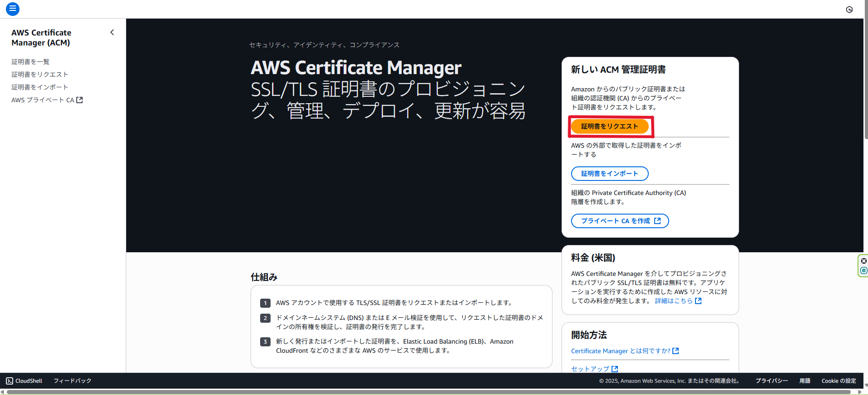The height and width of the screenshot is (395, 868).
Task: Open the blue hamburger navigation menu
Action: [x=13, y=9]
